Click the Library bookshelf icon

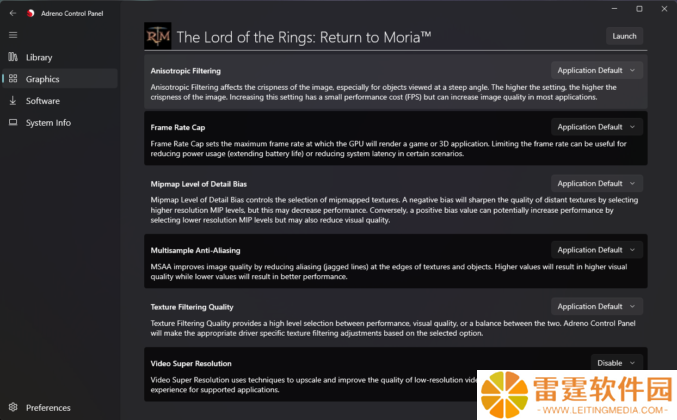pos(13,57)
